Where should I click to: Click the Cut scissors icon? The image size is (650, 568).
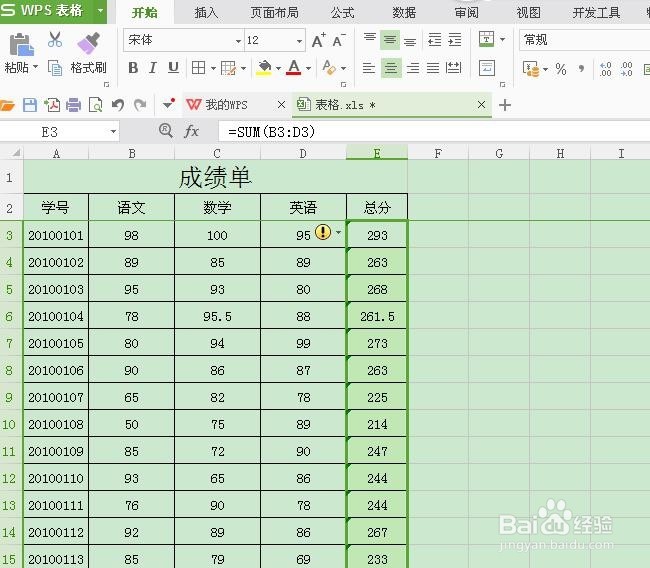55,40
